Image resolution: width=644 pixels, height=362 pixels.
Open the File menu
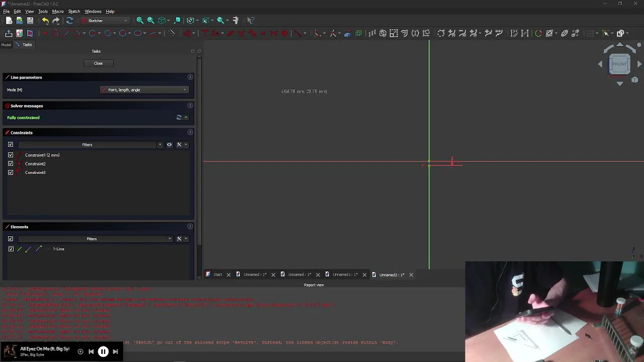pos(6,11)
